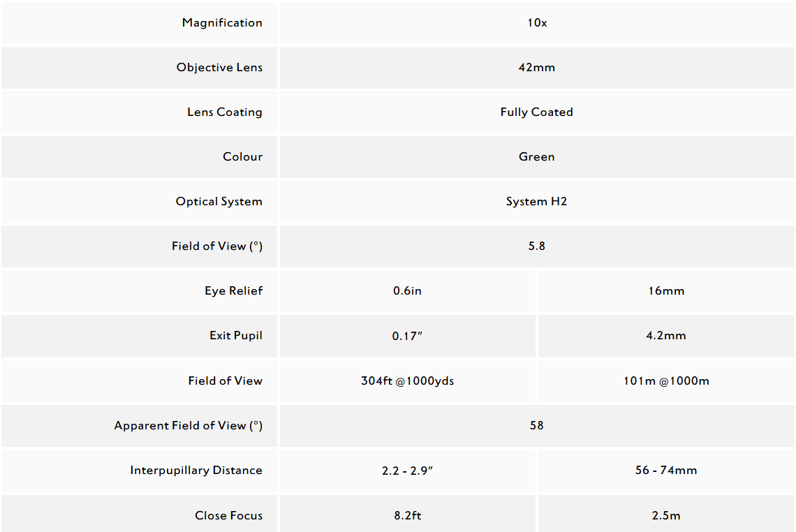Select the 0.17″ exit pupil value

(407, 336)
